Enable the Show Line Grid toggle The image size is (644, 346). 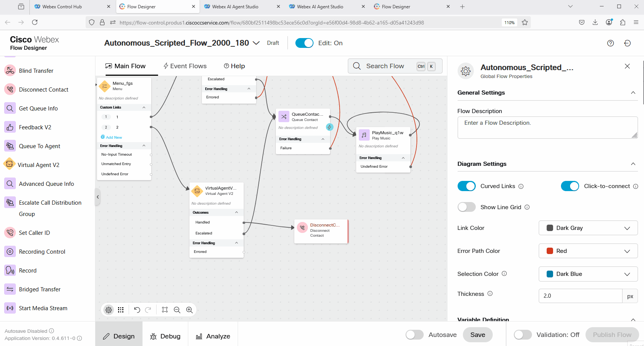tap(466, 207)
